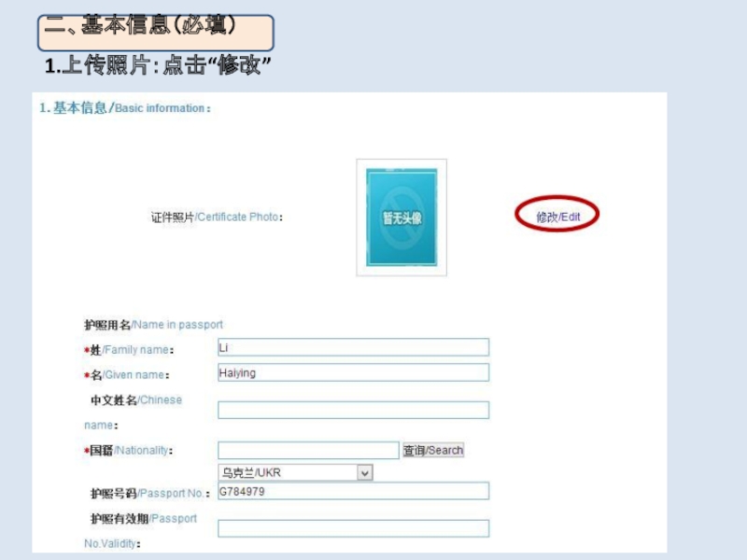Click the 护照号码/Passport No. label
Image resolution: width=747 pixels, height=560 pixels.
coord(150,494)
